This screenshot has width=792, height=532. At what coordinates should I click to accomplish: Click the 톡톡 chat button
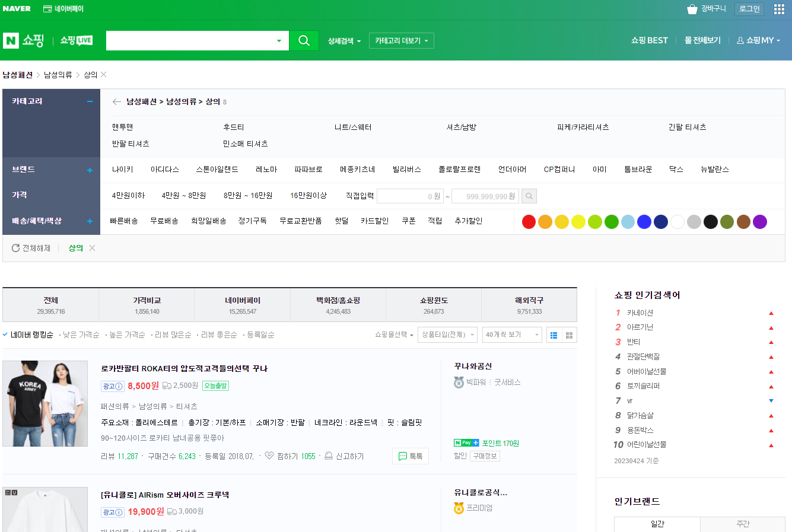point(411,456)
